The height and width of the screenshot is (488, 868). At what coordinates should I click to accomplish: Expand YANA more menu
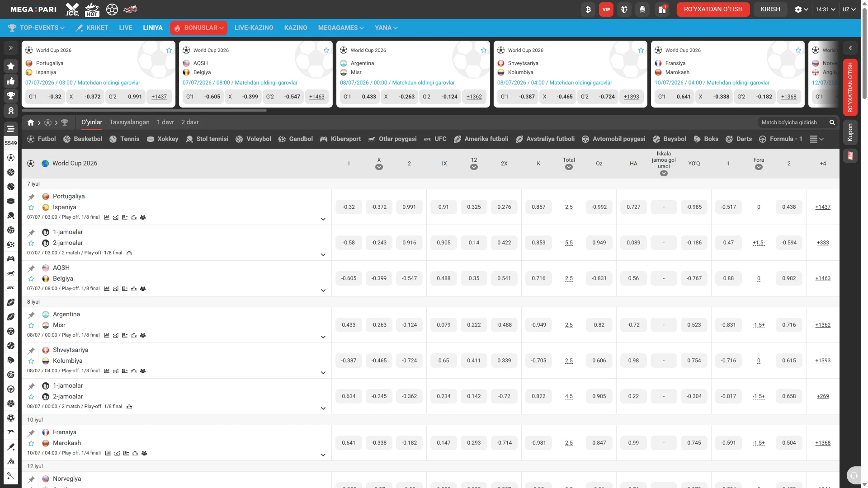(386, 28)
